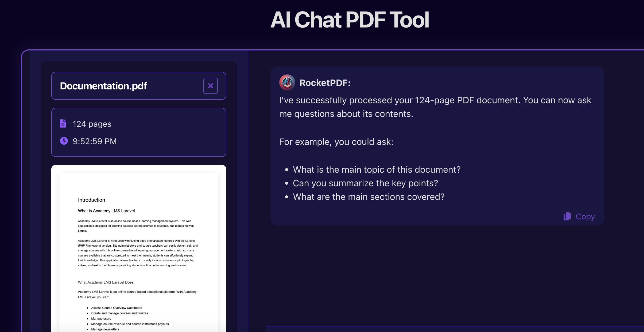Click the 'What are the main sections covered' suggestion
The width and height of the screenshot is (644, 332).
tap(368, 197)
